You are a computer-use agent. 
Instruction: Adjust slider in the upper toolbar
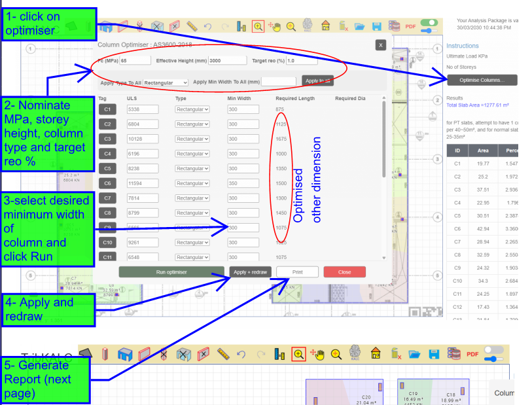tap(429, 31)
